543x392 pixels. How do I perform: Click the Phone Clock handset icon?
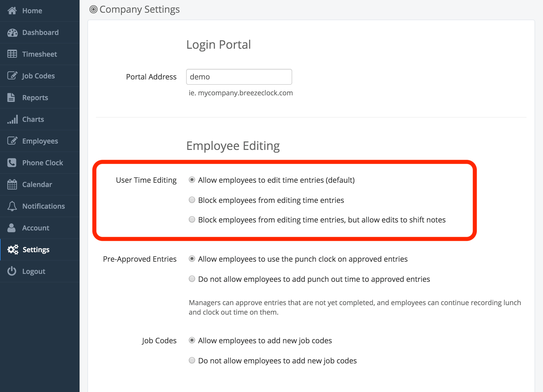12,163
